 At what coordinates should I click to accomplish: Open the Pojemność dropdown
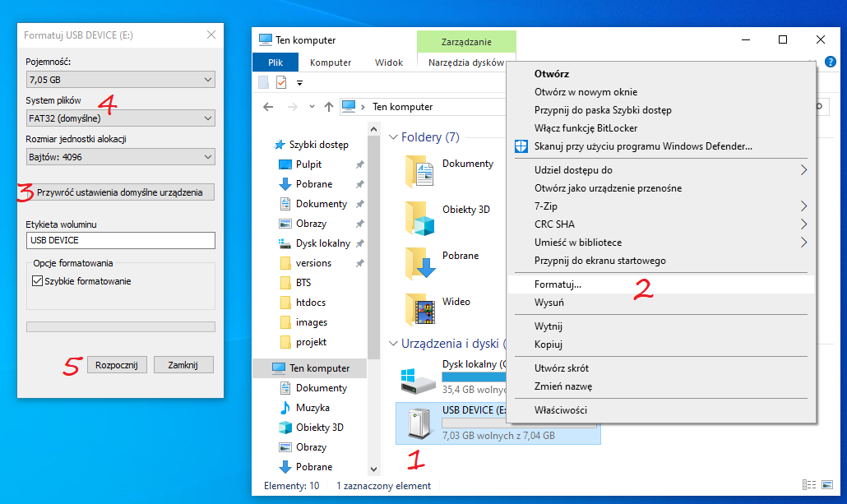pos(120,80)
